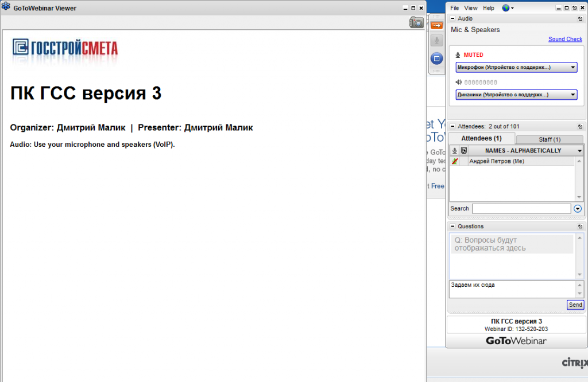588x382 pixels.
Task: Click the attendee Search field
Action: pyautogui.click(x=521, y=209)
